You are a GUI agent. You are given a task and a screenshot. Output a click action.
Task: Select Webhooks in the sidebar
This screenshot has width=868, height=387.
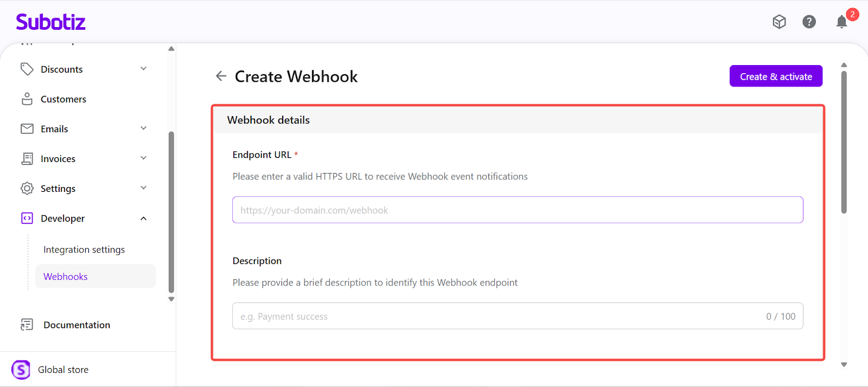pos(66,276)
